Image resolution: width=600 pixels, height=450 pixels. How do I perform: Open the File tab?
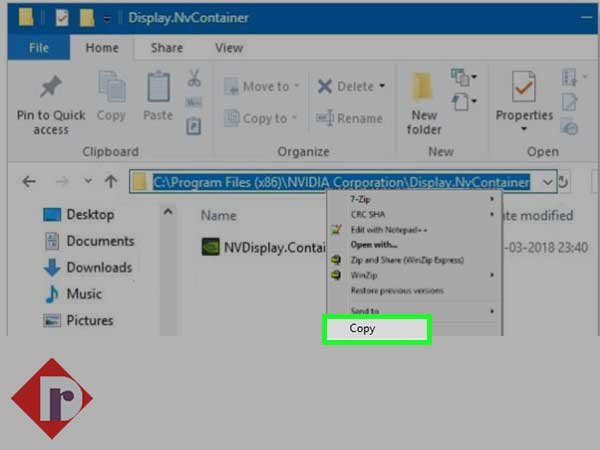coord(39,47)
